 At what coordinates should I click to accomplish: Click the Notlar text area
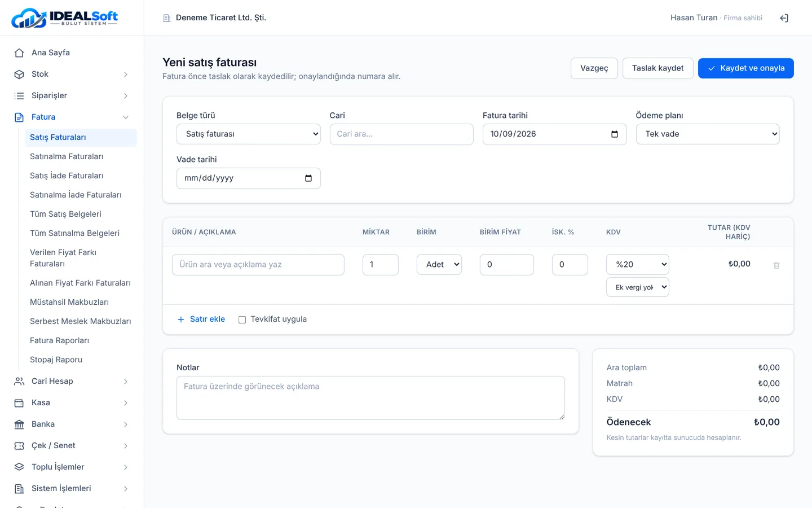point(370,398)
